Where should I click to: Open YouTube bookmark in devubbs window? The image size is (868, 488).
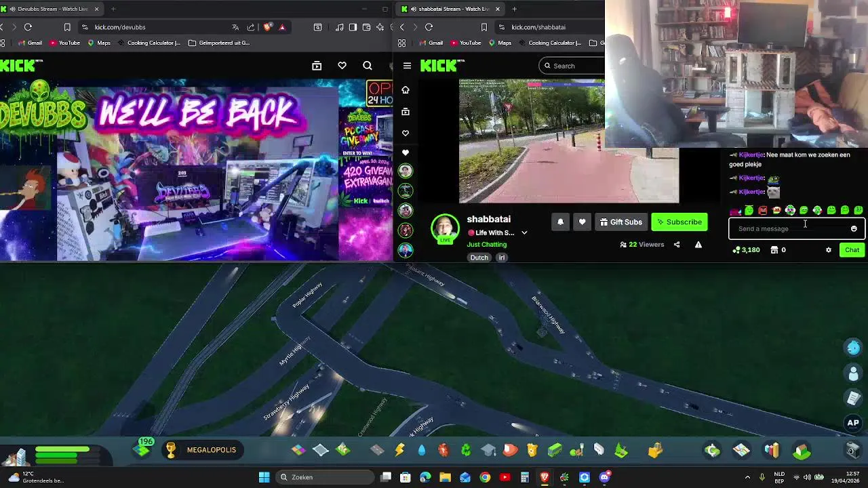pos(64,43)
